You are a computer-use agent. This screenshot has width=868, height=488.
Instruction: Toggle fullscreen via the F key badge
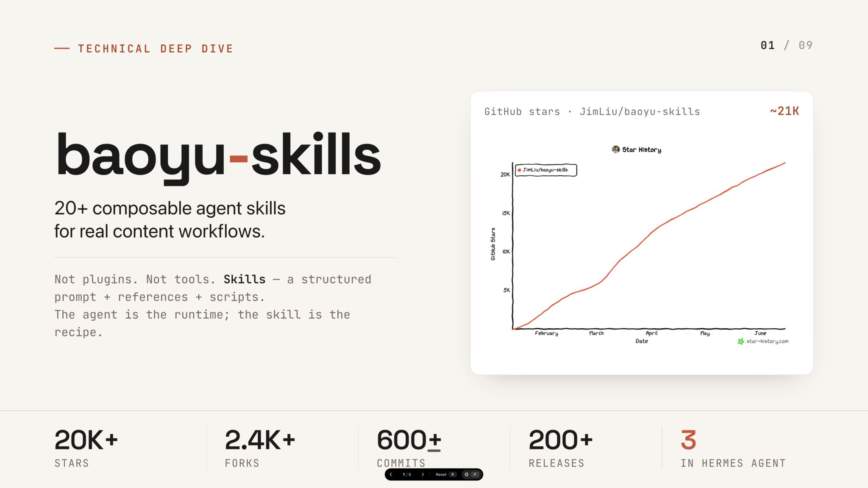tap(475, 474)
